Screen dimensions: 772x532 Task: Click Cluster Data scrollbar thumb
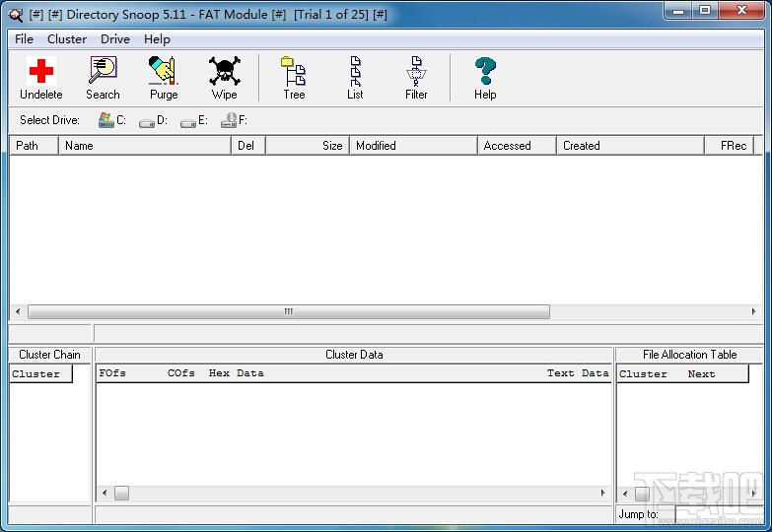click(121, 493)
